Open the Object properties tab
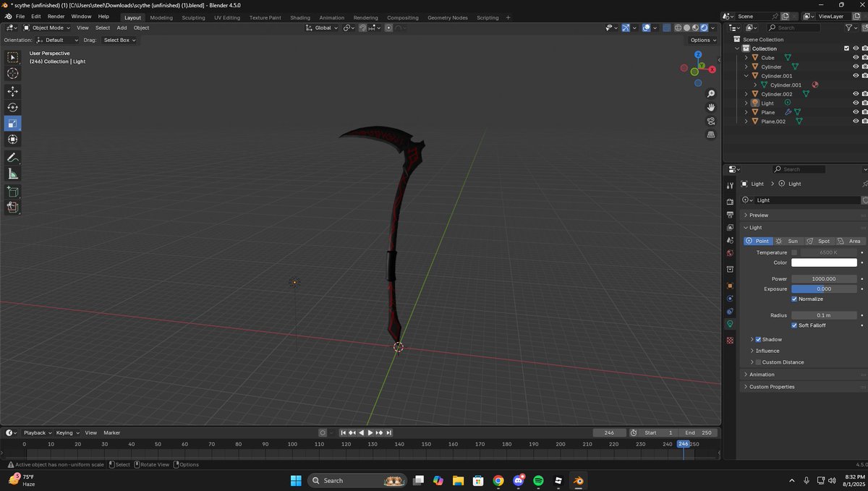 [730, 285]
